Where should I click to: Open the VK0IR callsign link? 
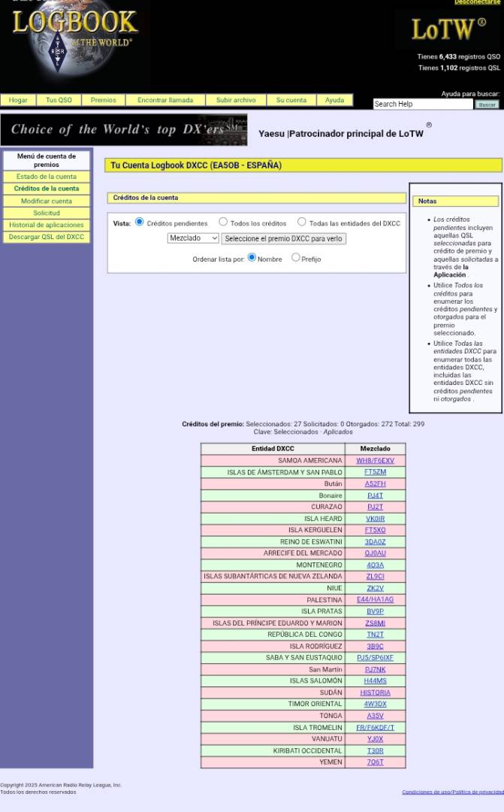point(375,518)
